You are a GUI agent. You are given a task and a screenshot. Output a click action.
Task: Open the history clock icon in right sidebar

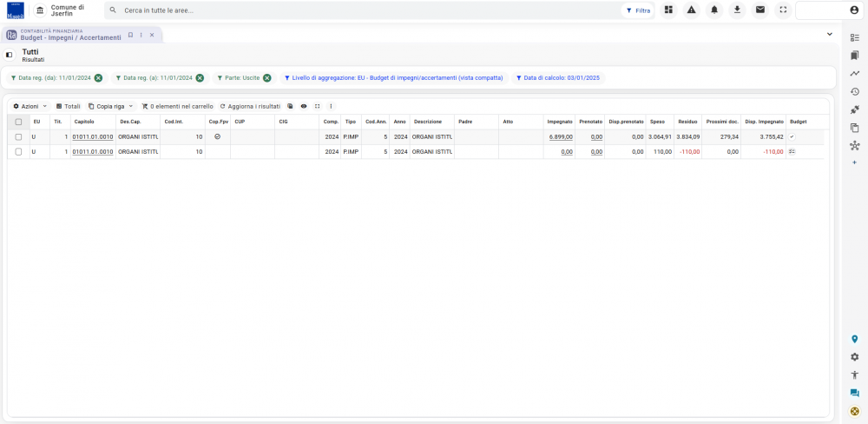pos(854,91)
